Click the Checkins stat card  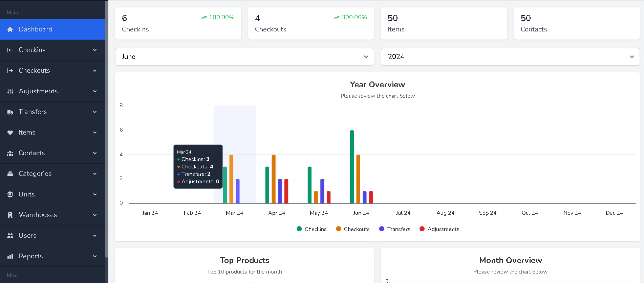click(x=178, y=23)
